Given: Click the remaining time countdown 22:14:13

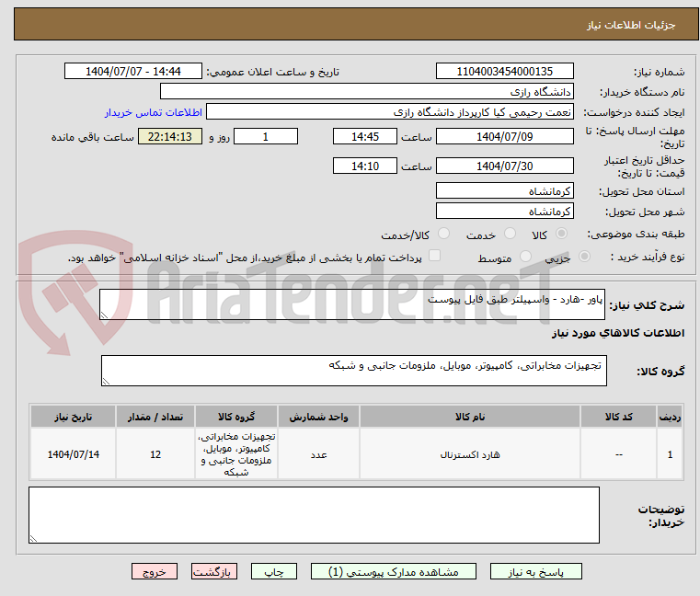Looking at the screenshot, I should (169, 137).
